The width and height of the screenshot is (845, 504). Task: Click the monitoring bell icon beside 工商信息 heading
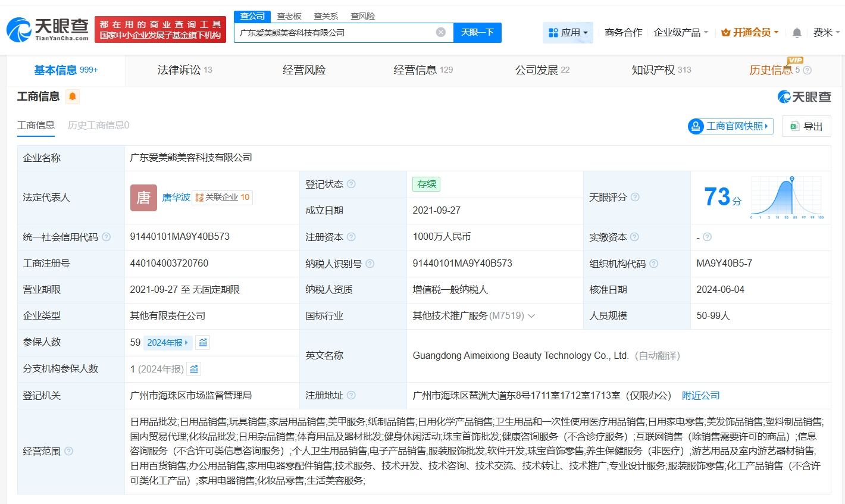tap(72, 96)
